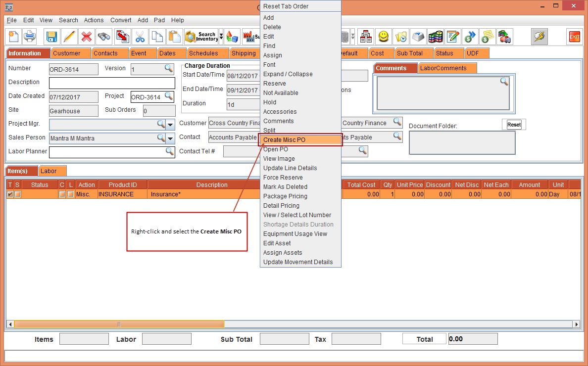Viewport: 588px width, 366px height.
Task: Click the pencil Edit toolbar icon
Action: (x=69, y=37)
